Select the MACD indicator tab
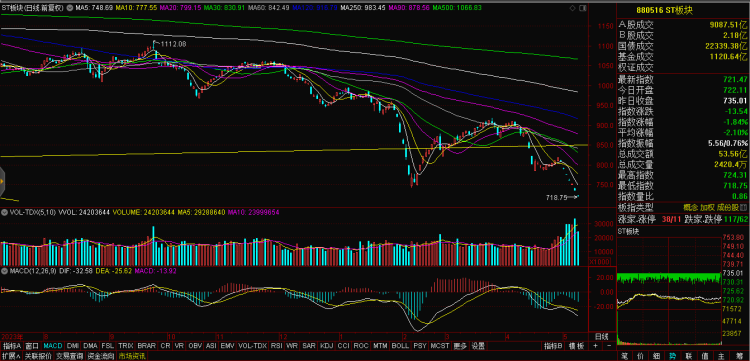The image size is (750, 361). click(53, 346)
